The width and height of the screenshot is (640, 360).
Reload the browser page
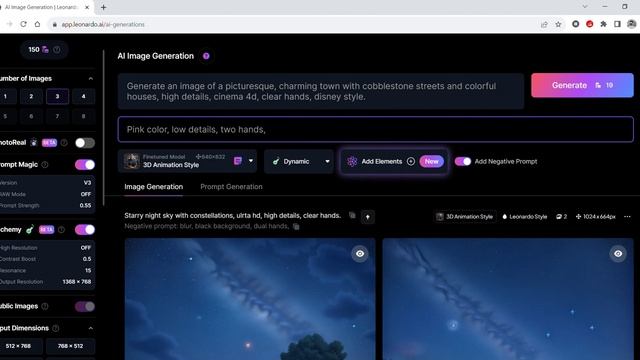23,24
